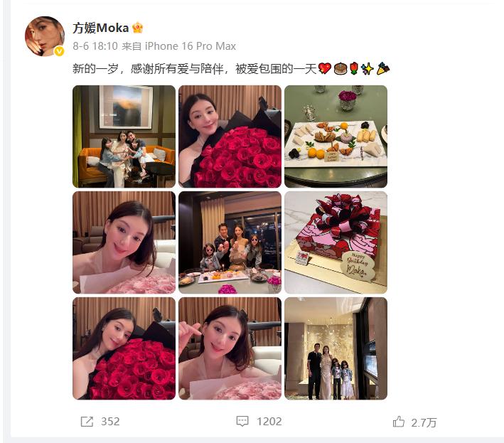Open family dinner table photo
Viewport: 504px width, 443px height.
(x=230, y=242)
